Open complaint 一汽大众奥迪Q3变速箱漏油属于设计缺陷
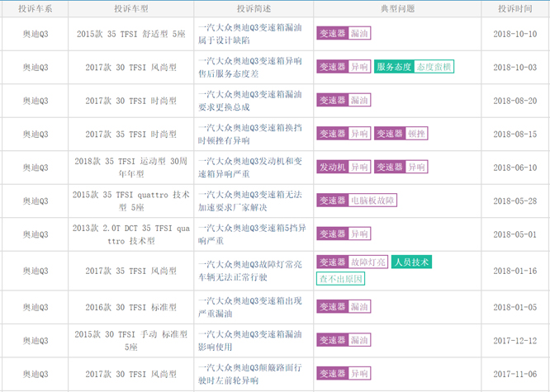550x392 pixels. (x=249, y=34)
